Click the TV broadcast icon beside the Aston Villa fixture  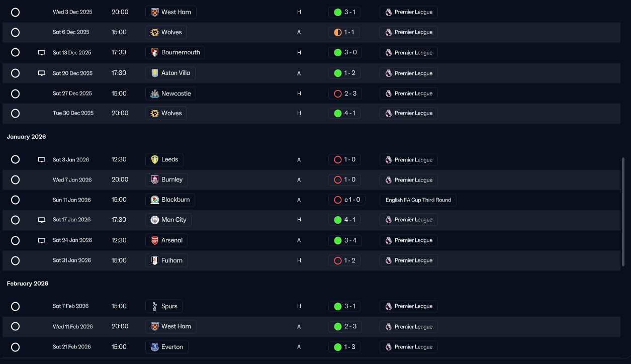[x=42, y=73]
